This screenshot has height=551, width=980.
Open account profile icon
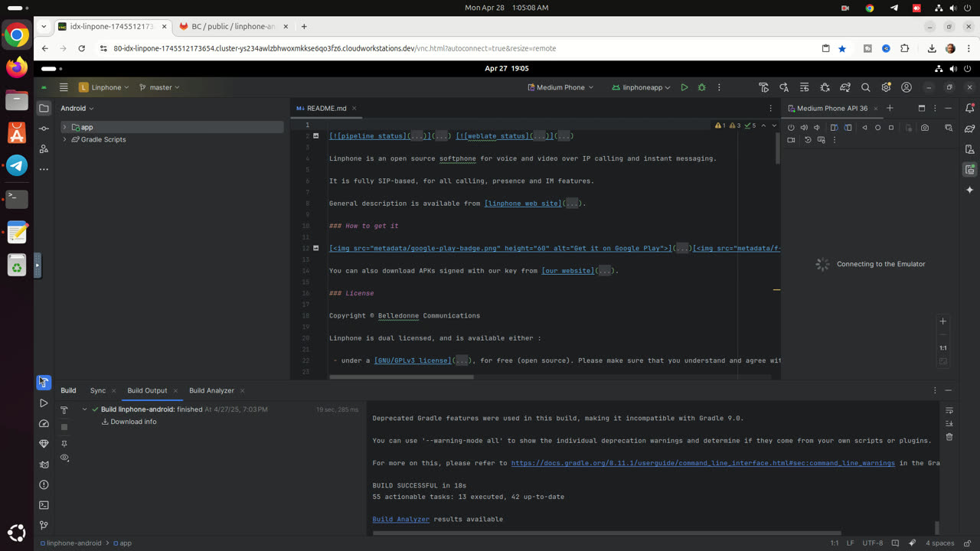pos(906,87)
